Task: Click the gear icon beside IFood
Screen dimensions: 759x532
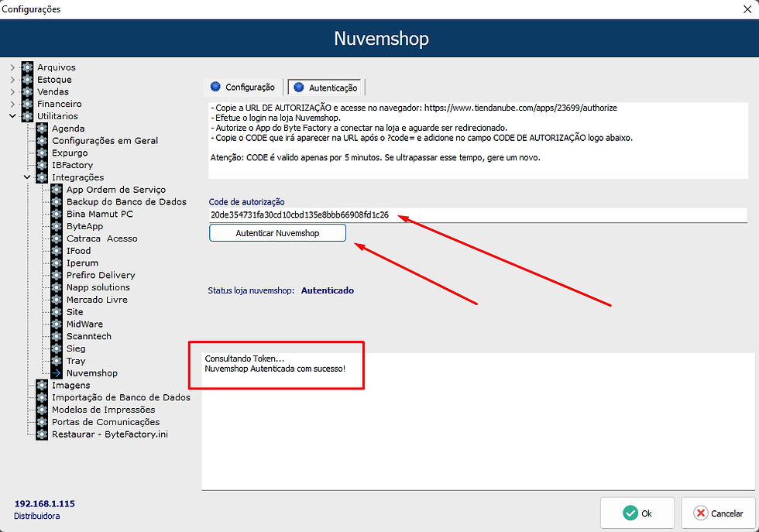Action: tap(57, 251)
